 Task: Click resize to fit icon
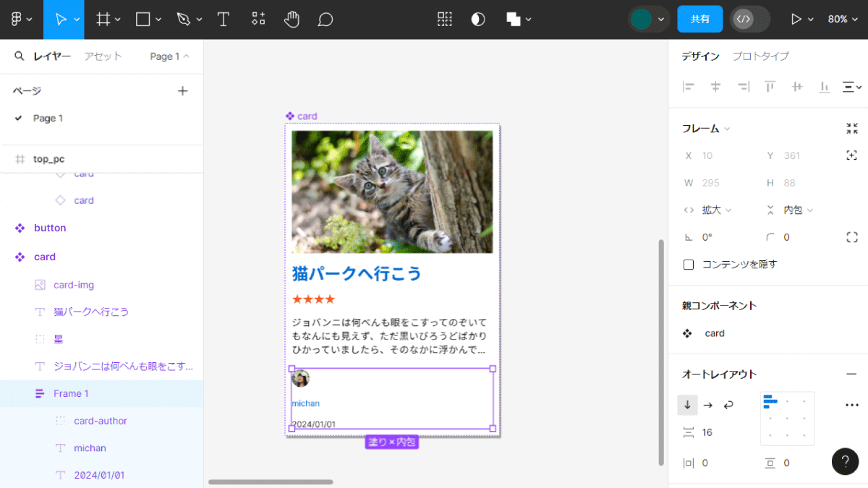852,129
